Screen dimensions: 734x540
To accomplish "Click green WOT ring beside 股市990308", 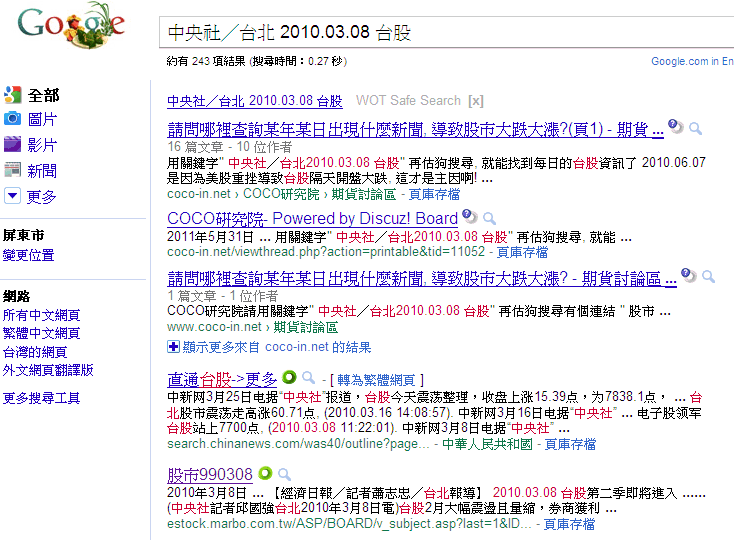I will click(265, 473).
